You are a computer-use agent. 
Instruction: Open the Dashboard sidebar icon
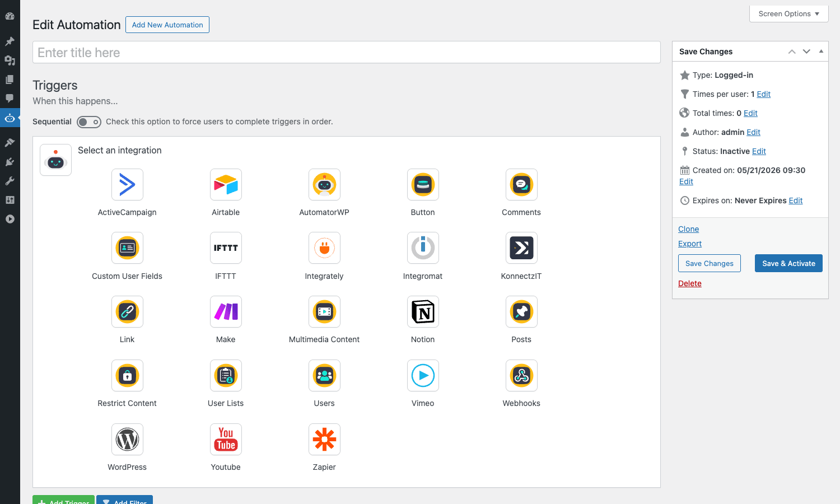[x=10, y=16]
